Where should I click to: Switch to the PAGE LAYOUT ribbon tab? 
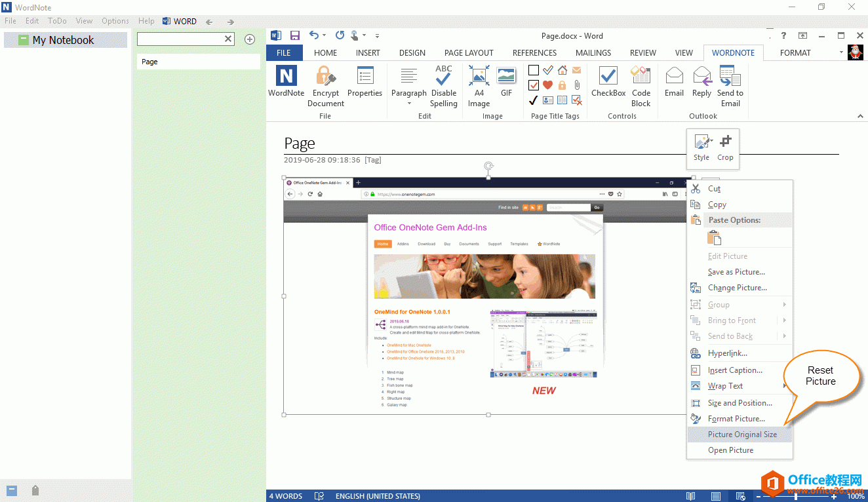(469, 53)
